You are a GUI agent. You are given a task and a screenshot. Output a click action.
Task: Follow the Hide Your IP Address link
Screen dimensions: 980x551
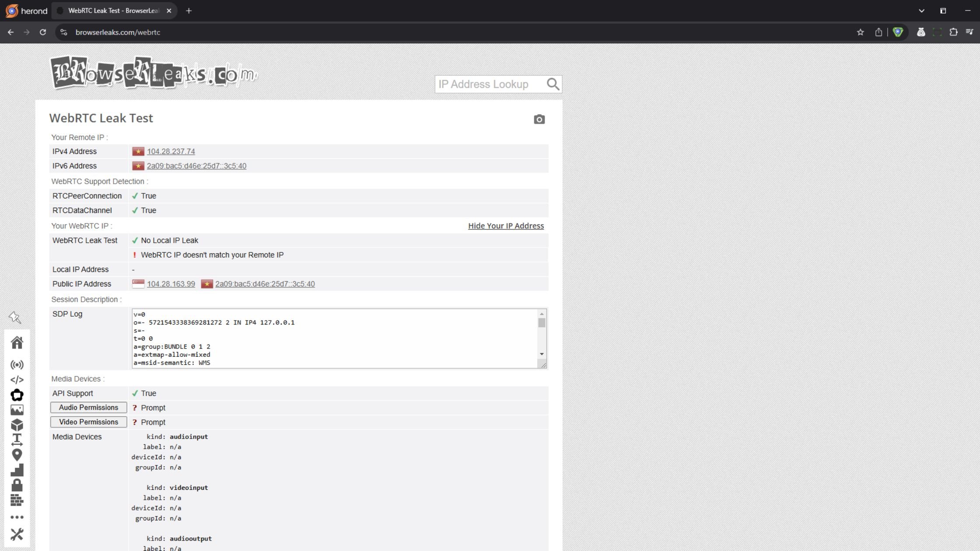point(506,226)
